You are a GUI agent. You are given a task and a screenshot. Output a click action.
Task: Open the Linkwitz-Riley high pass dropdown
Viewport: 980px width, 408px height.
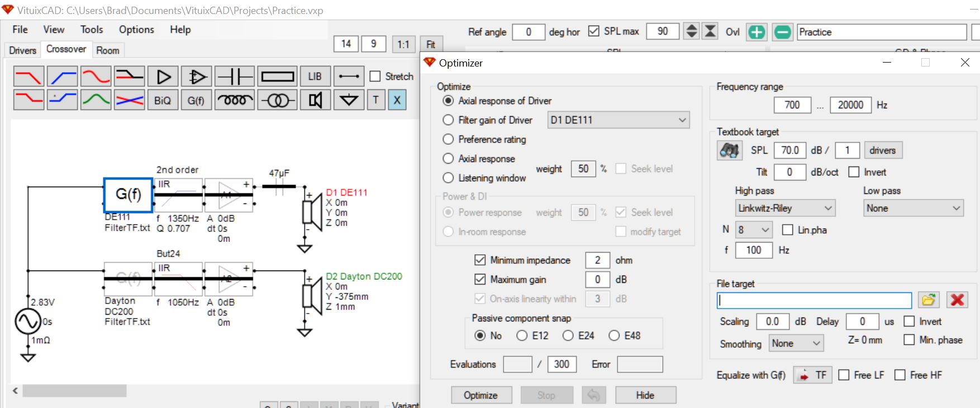click(x=785, y=208)
